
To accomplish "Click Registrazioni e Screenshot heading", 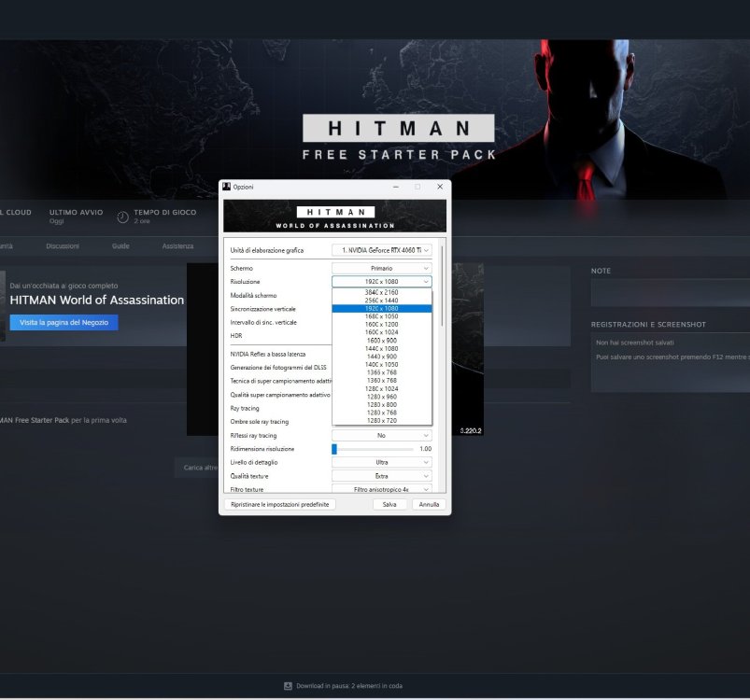I will [648, 325].
